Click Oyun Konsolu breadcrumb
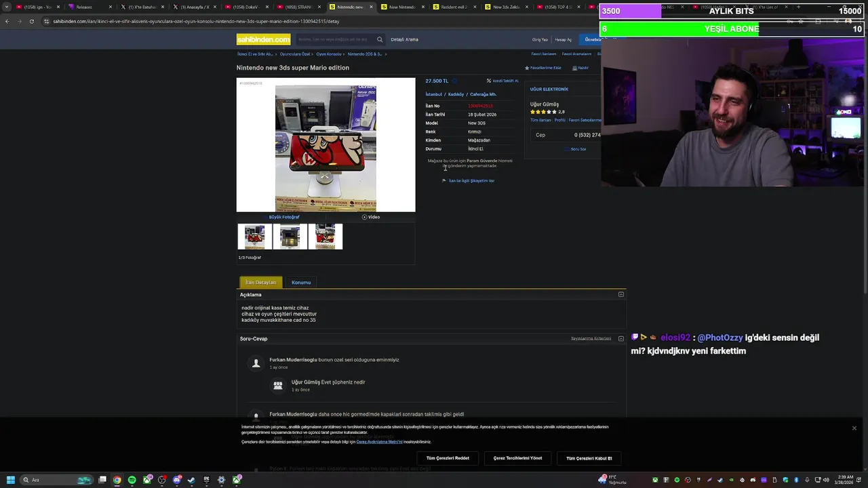 (330, 54)
